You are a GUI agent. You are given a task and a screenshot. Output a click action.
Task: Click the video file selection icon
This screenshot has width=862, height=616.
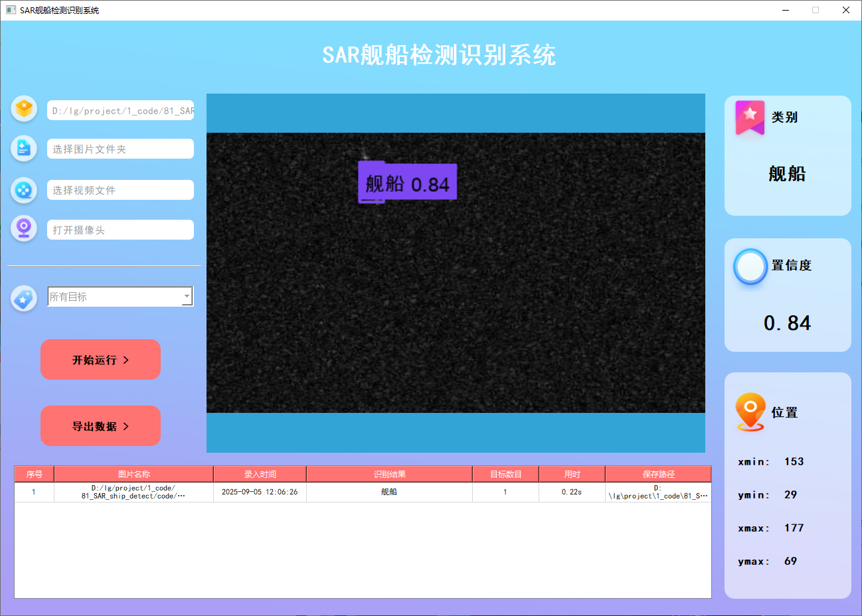(24, 191)
